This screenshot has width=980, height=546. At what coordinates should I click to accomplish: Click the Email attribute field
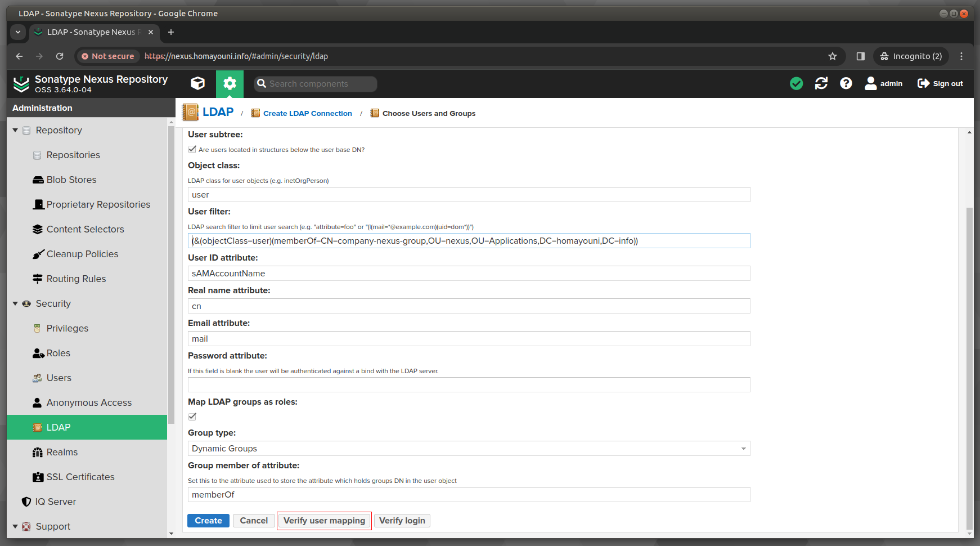pos(469,339)
